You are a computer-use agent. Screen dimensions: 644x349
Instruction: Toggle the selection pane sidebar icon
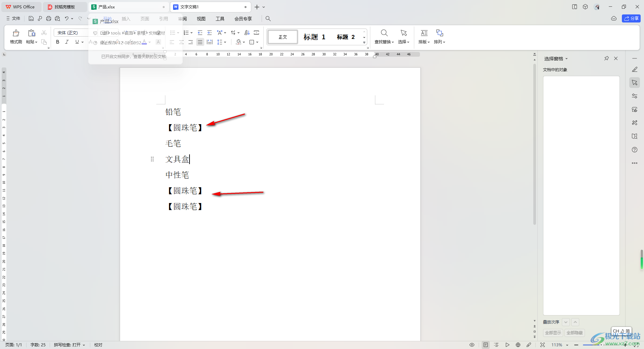tap(635, 83)
